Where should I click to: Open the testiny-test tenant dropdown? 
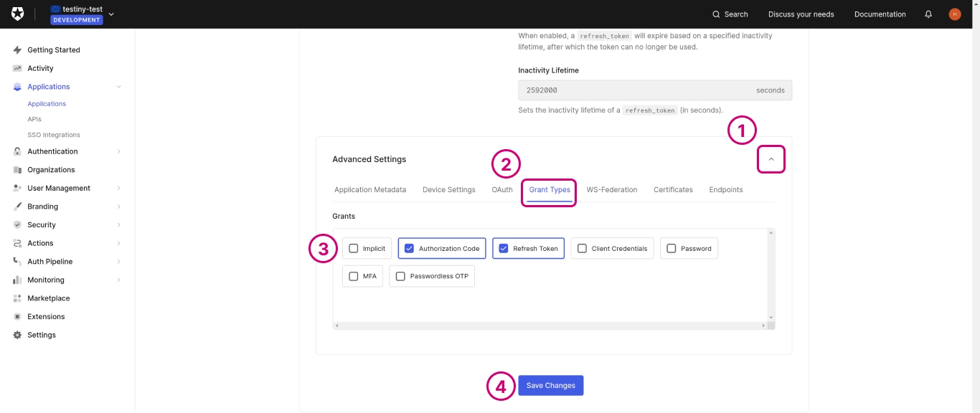110,14
